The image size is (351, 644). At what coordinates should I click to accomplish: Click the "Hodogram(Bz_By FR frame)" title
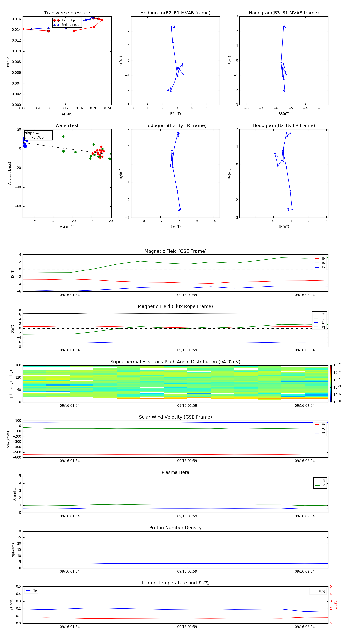tap(175, 125)
